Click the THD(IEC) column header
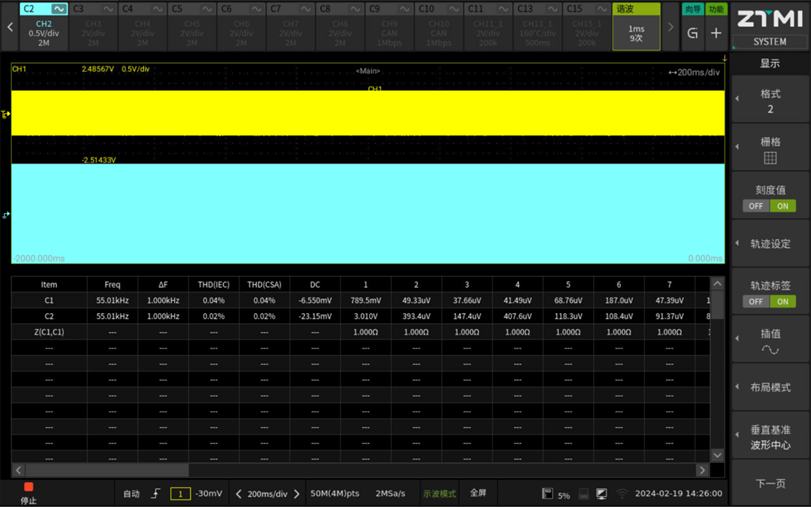811x507 pixels. click(214, 285)
